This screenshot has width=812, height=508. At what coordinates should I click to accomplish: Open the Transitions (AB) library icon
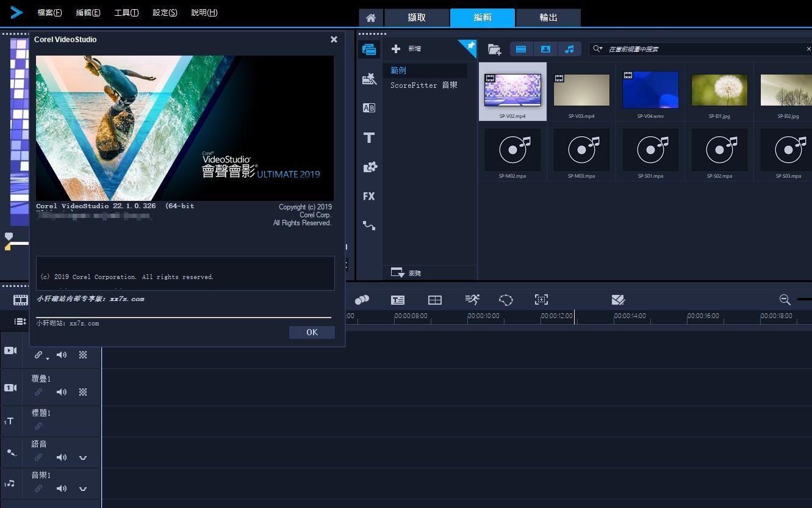[x=368, y=108]
